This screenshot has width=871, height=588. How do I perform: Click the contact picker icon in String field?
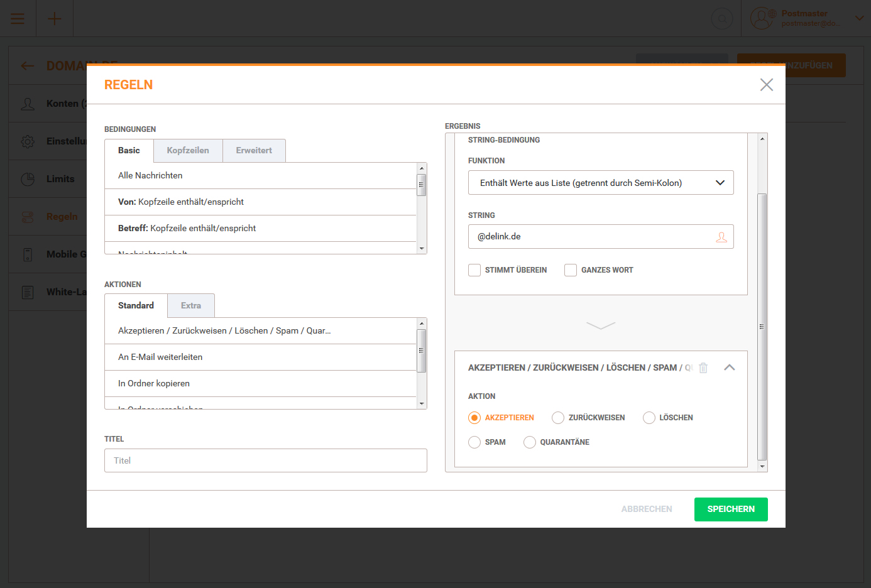(721, 237)
